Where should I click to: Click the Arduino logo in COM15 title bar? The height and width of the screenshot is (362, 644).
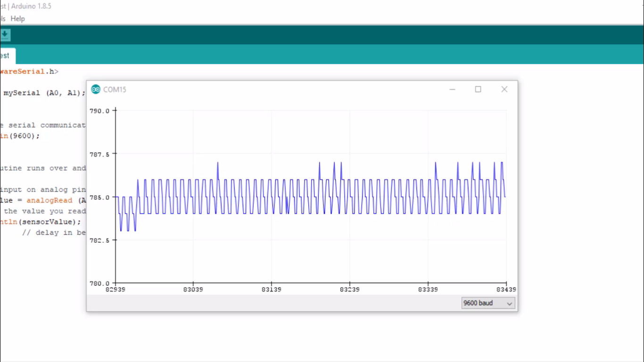(x=96, y=90)
